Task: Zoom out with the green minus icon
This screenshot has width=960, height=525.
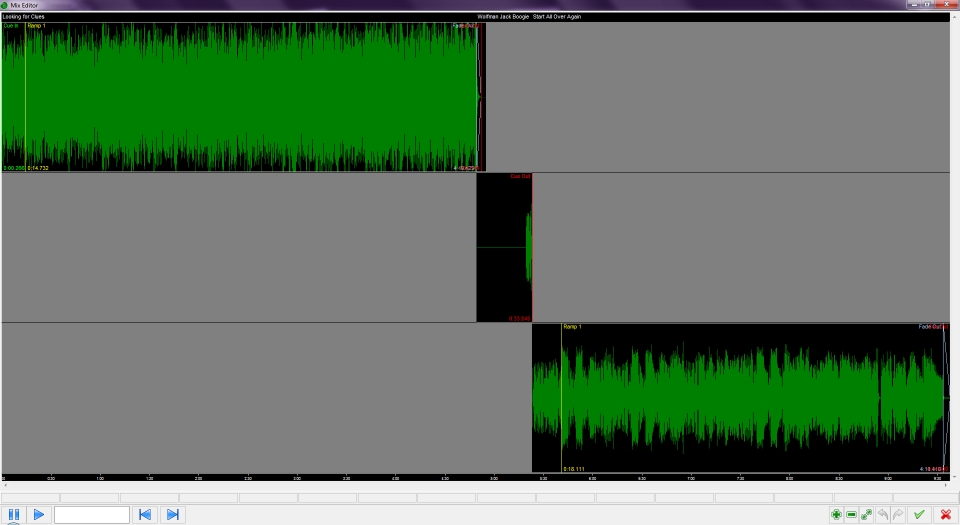Action: [x=851, y=515]
